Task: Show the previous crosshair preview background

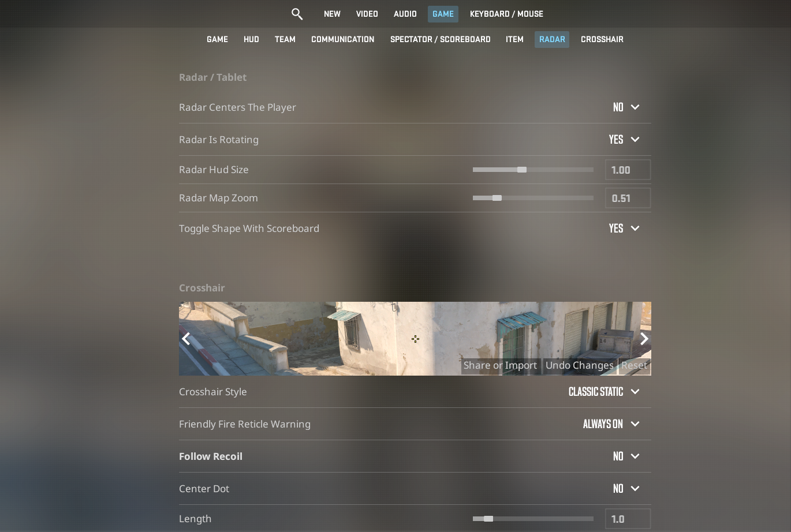Action: (186, 339)
